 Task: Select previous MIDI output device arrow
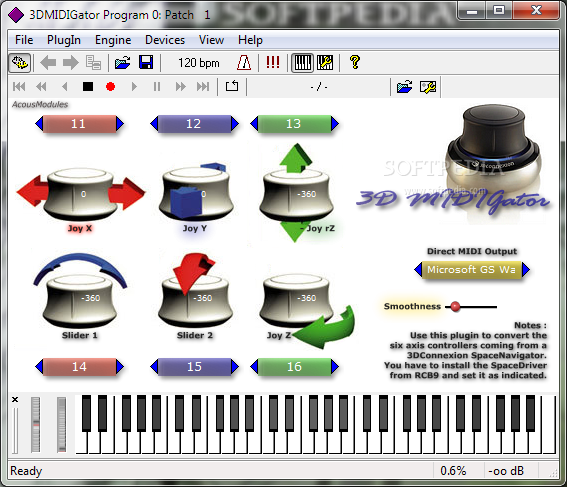click(x=418, y=270)
